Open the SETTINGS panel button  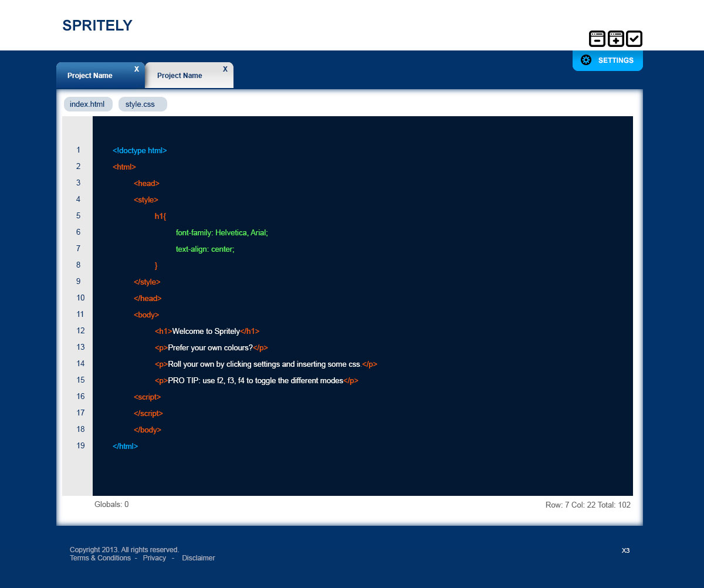click(608, 60)
